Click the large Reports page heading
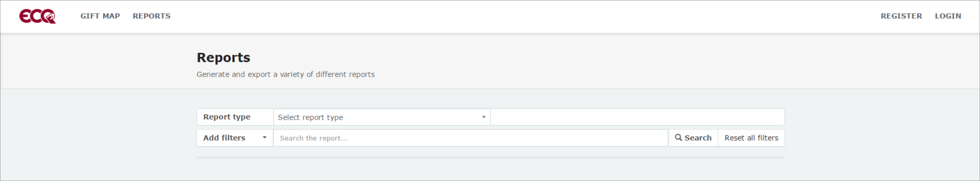980x181 pixels. [223, 57]
